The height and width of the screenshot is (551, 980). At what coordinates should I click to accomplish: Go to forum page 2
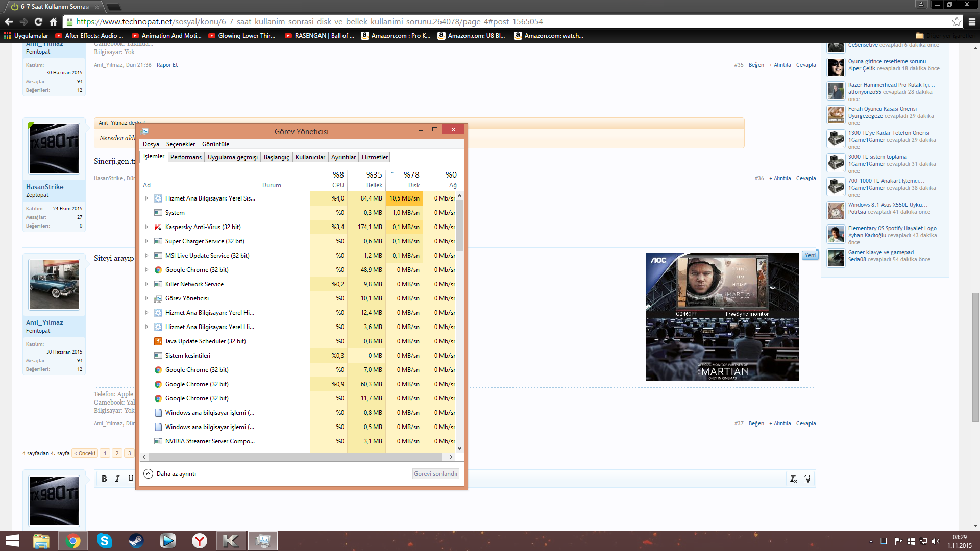117,453
